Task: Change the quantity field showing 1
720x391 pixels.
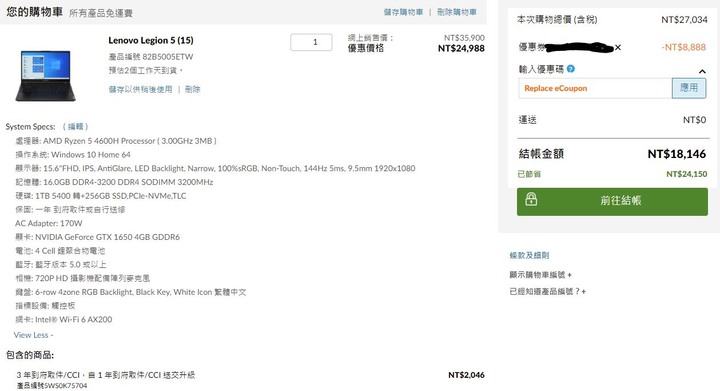Action: click(311, 42)
